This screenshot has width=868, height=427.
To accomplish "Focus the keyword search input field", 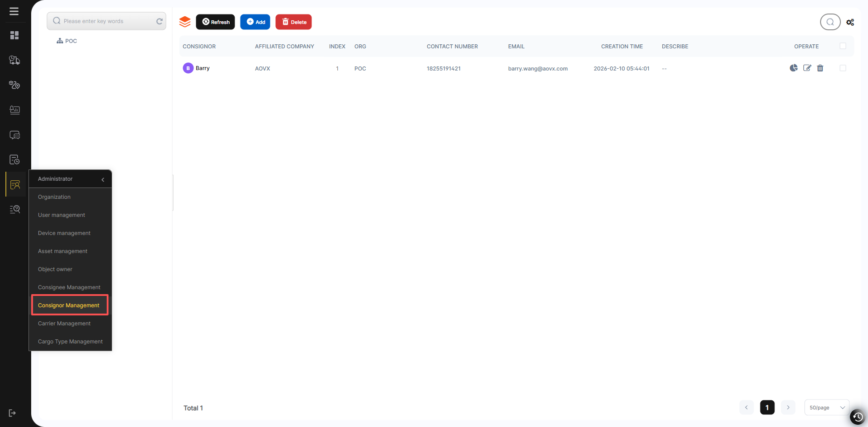I will pos(106,21).
